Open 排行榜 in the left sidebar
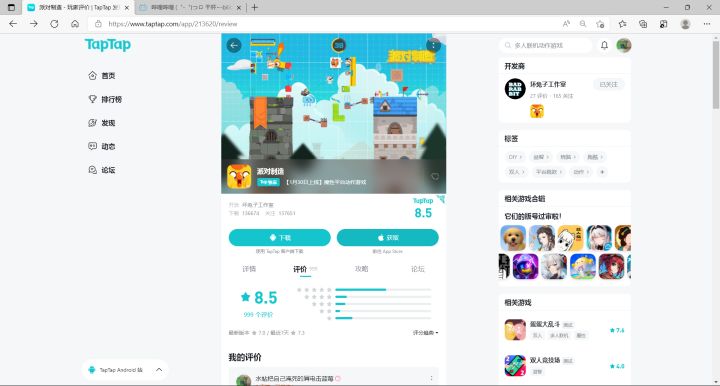Image resolution: width=720 pixels, height=386 pixels. (105, 99)
